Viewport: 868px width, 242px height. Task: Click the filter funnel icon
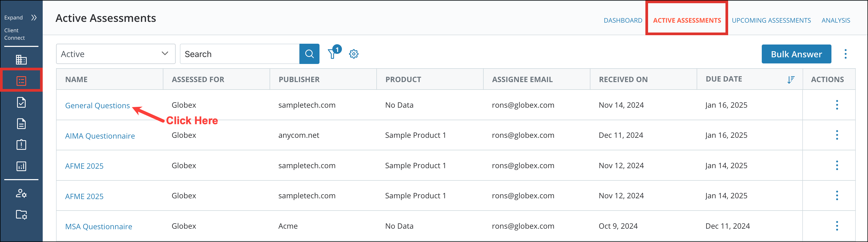pos(333,54)
